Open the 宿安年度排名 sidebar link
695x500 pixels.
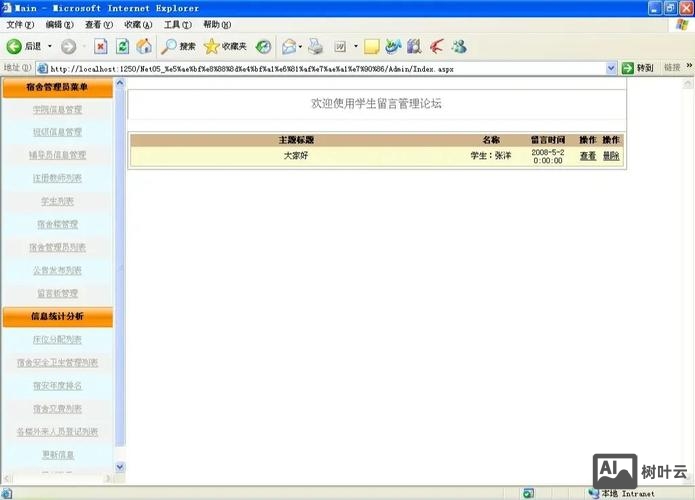coord(57,386)
